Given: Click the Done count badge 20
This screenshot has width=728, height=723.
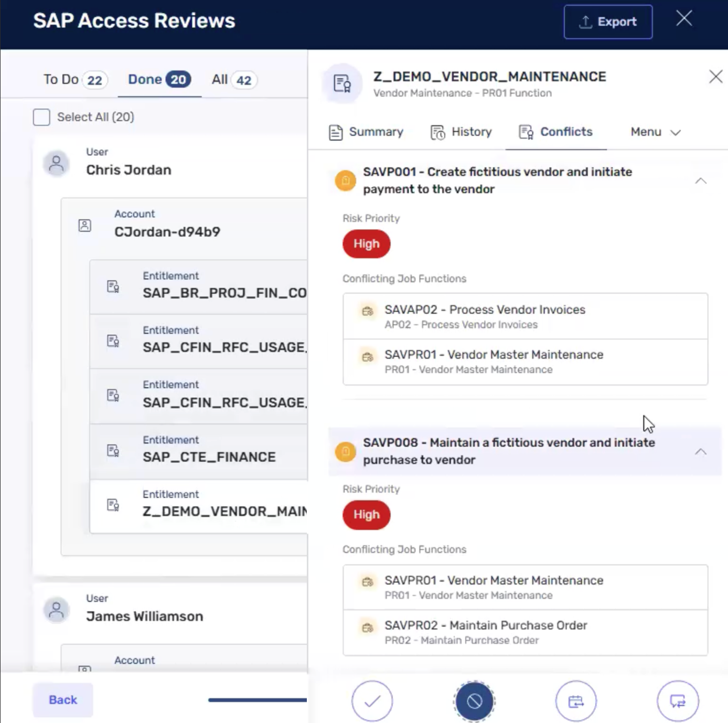Looking at the screenshot, I should pyautogui.click(x=178, y=80).
